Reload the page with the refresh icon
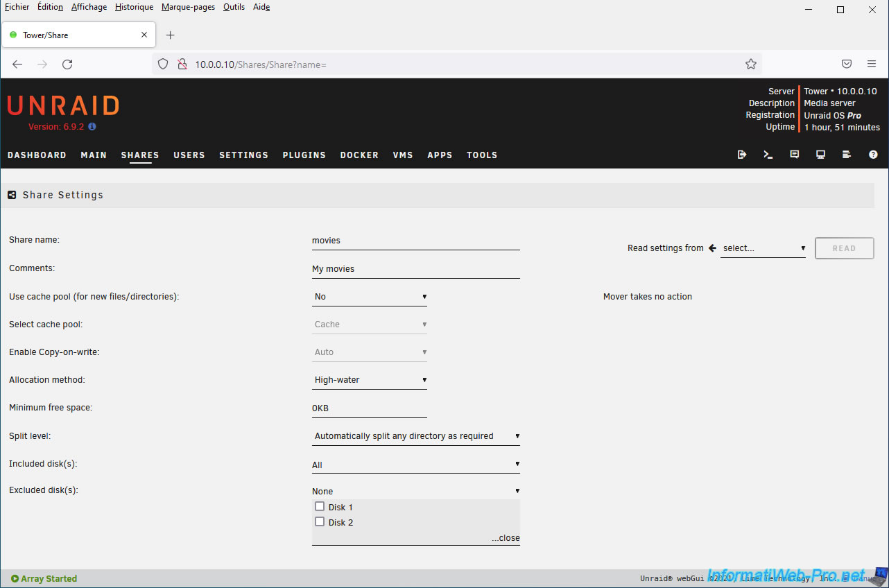Screen dimensions: 889x588 click(67, 64)
